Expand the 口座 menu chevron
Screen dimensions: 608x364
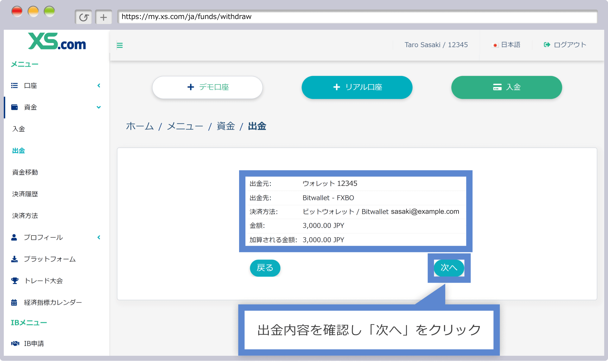99,85
